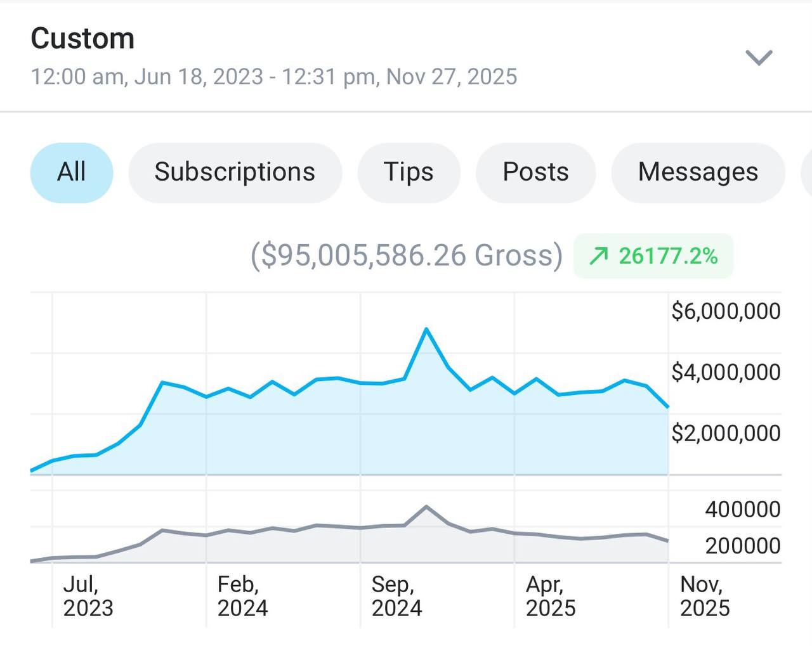Click the date range text to change dates

[274, 76]
